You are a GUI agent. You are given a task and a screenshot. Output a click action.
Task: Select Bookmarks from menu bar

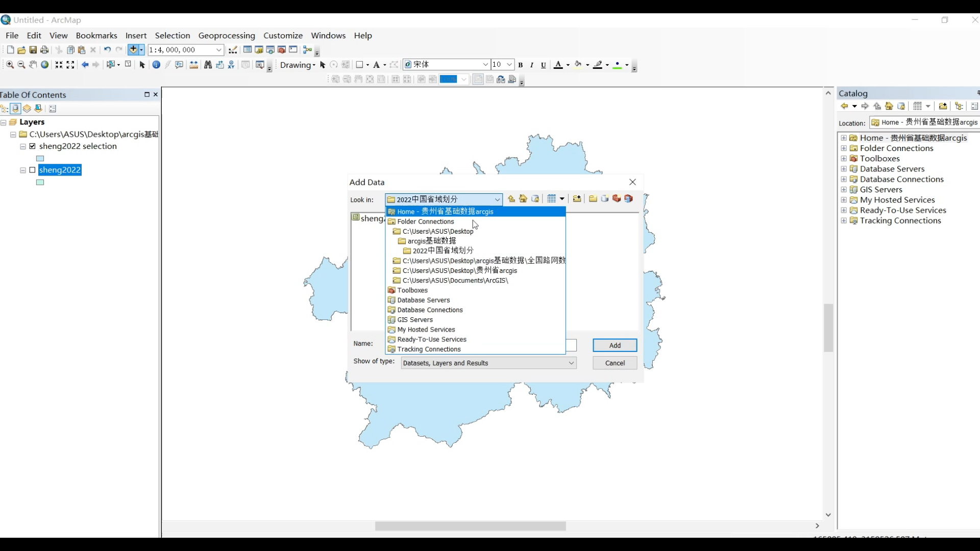pyautogui.click(x=96, y=35)
